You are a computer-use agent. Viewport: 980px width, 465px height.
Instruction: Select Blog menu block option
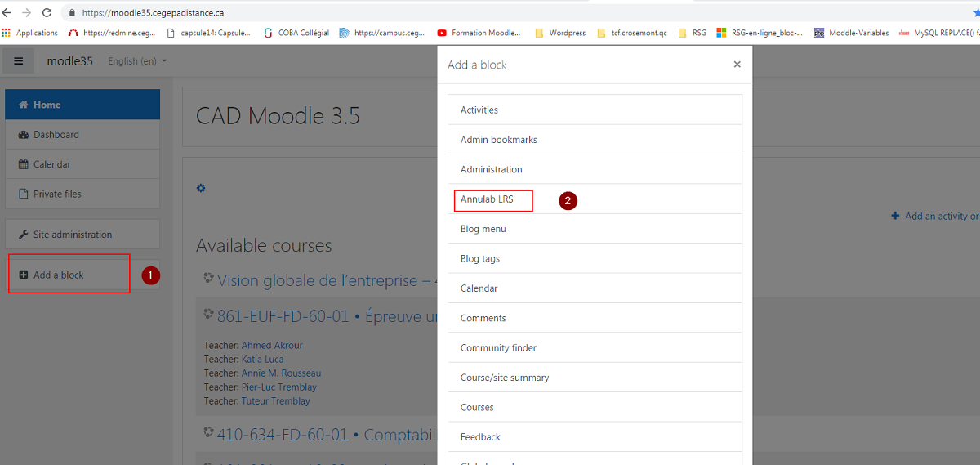483,229
